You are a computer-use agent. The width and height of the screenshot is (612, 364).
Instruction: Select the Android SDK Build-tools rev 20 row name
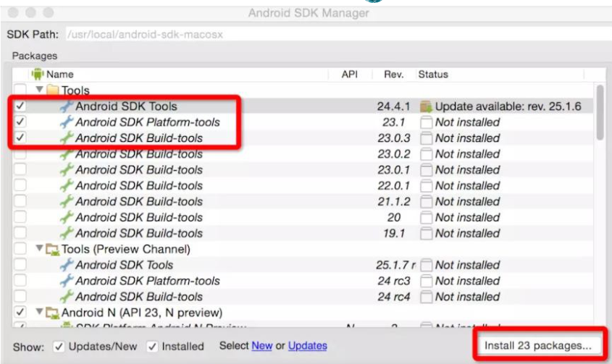click(x=139, y=217)
